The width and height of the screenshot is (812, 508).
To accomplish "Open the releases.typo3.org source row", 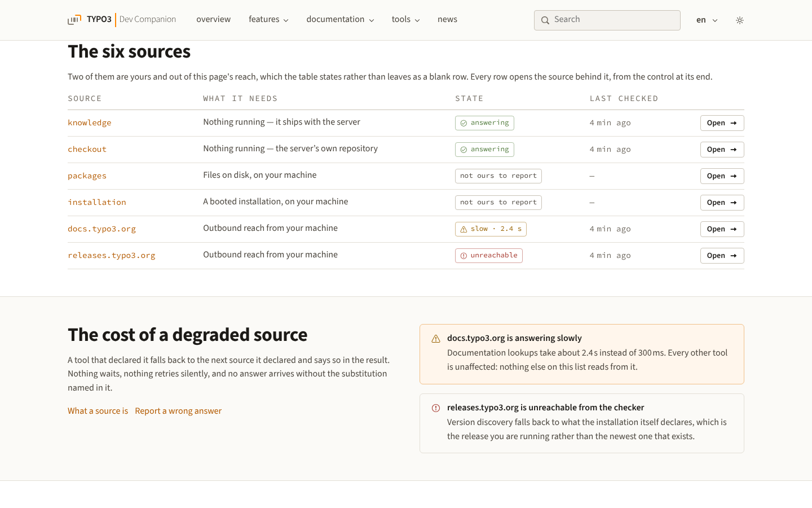I will [722, 256].
